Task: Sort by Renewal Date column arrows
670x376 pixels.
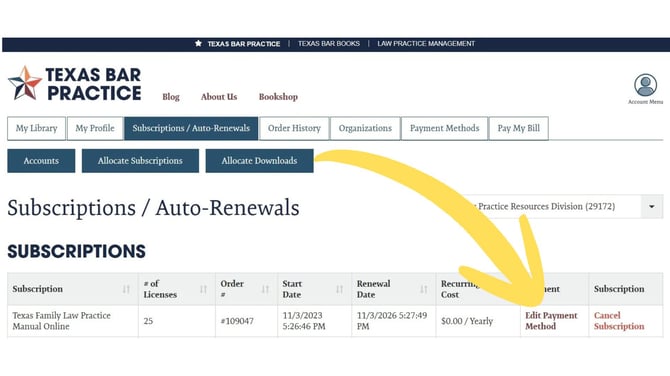Action: click(423, 289)
